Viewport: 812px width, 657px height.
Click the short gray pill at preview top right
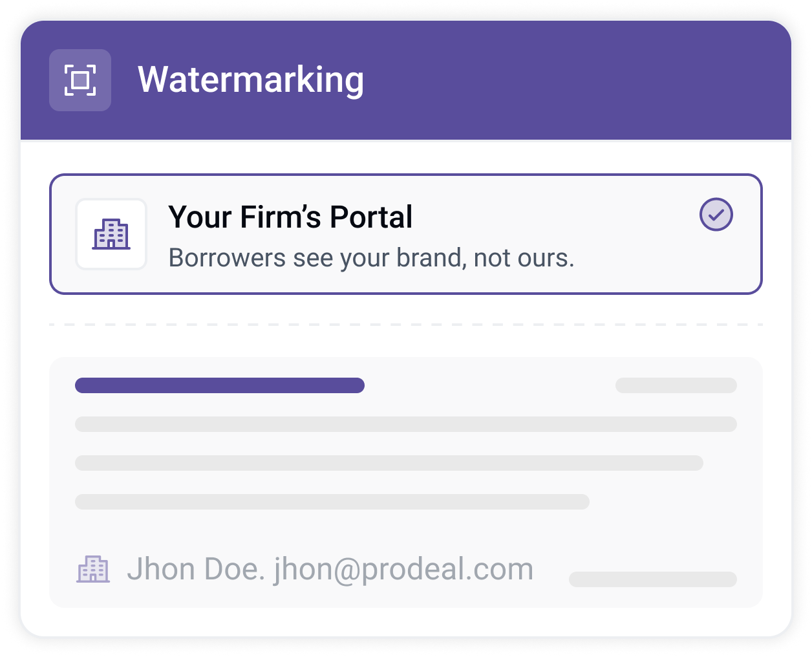click(676, 385)
